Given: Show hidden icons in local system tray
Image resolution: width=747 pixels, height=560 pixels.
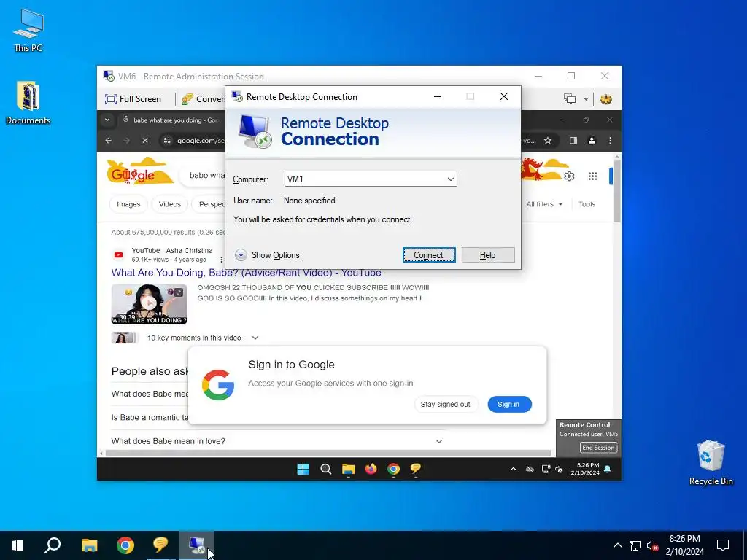Looking at the screenshot, I should [x=617, y=545].
